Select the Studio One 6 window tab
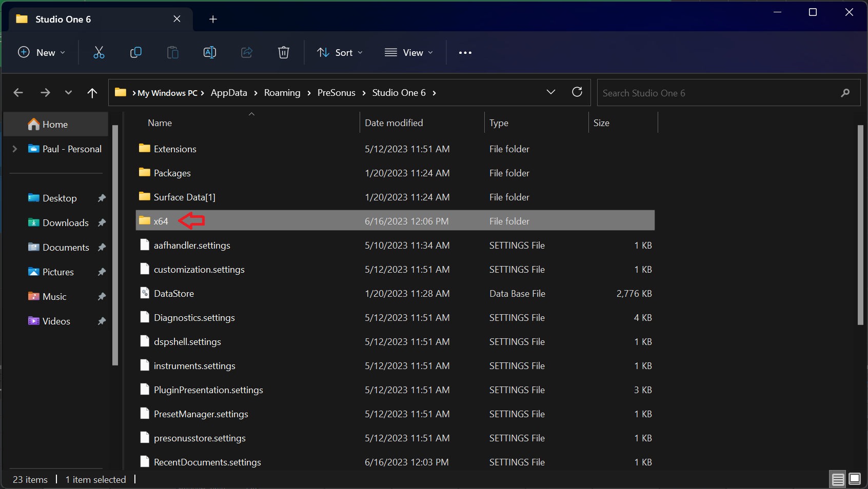Screen dimensions: 868x489 coord(101,19)
